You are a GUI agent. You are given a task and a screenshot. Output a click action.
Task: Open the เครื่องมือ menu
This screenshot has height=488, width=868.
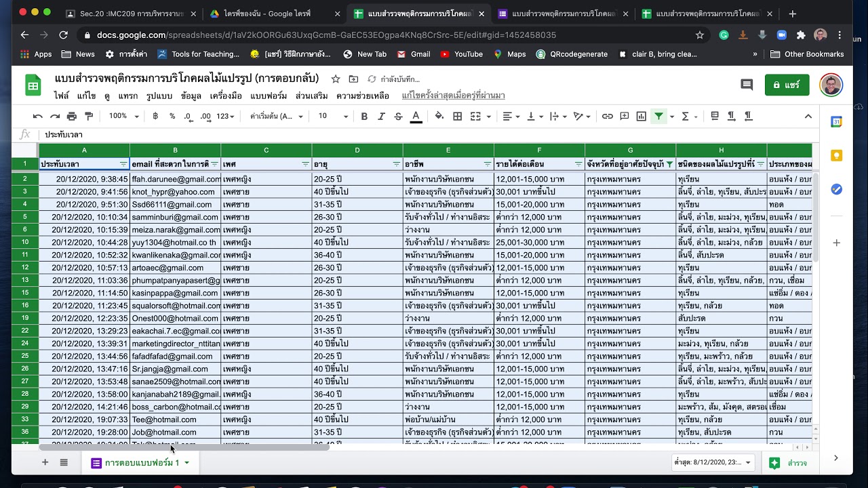(x=226, y=96)
